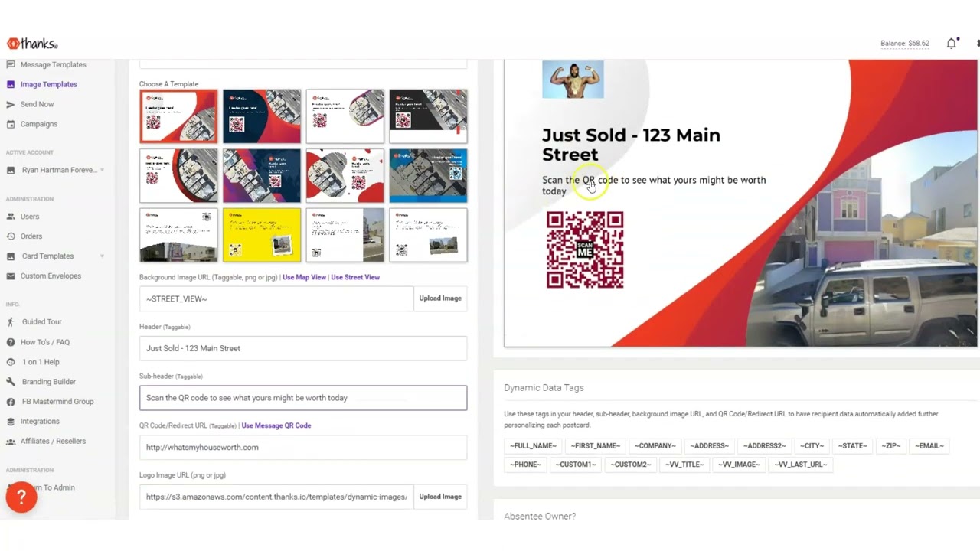Click the Orders clock icon
The height and width of the screenshot is (551, 980).
click(11, 236)
